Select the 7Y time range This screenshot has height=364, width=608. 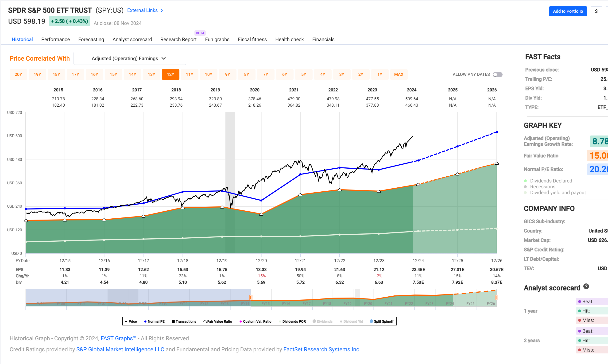266,75
